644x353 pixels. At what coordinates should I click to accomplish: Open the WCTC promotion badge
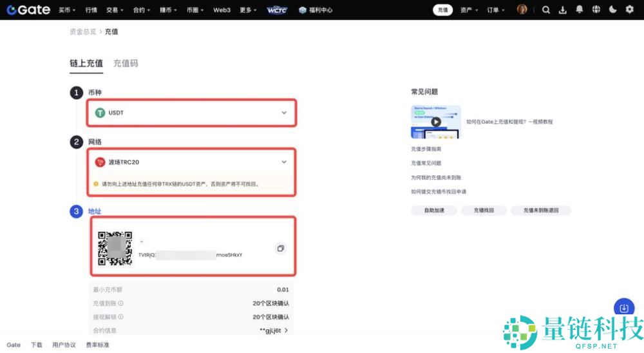pyautogui.click(x=277, y=10)
